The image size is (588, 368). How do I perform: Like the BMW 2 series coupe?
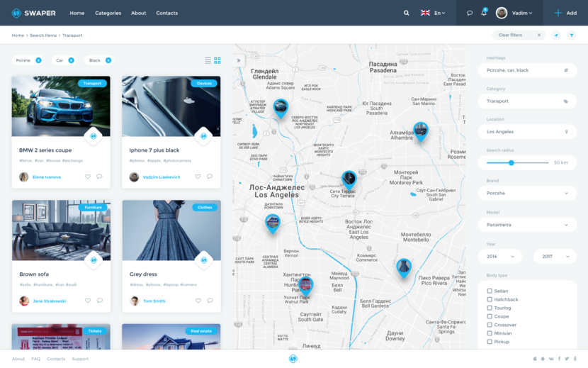pyautogui.click(x=87, y=177)
